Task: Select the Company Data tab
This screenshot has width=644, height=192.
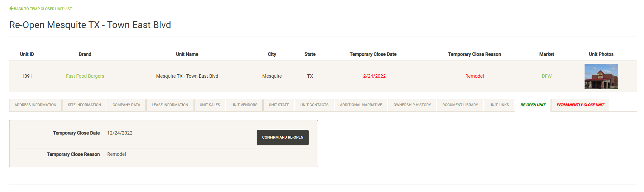Action: pos(126,105)
